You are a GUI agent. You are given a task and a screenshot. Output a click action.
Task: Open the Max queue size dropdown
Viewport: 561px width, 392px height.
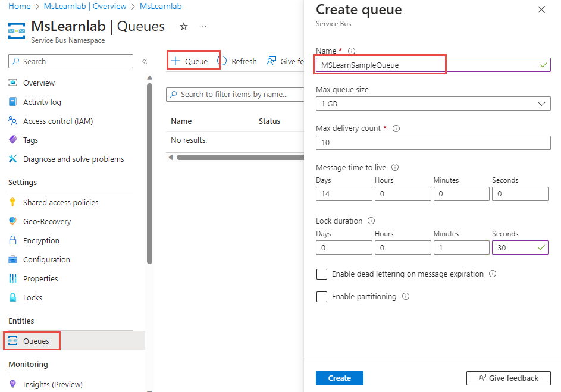(x=433, y=104)
